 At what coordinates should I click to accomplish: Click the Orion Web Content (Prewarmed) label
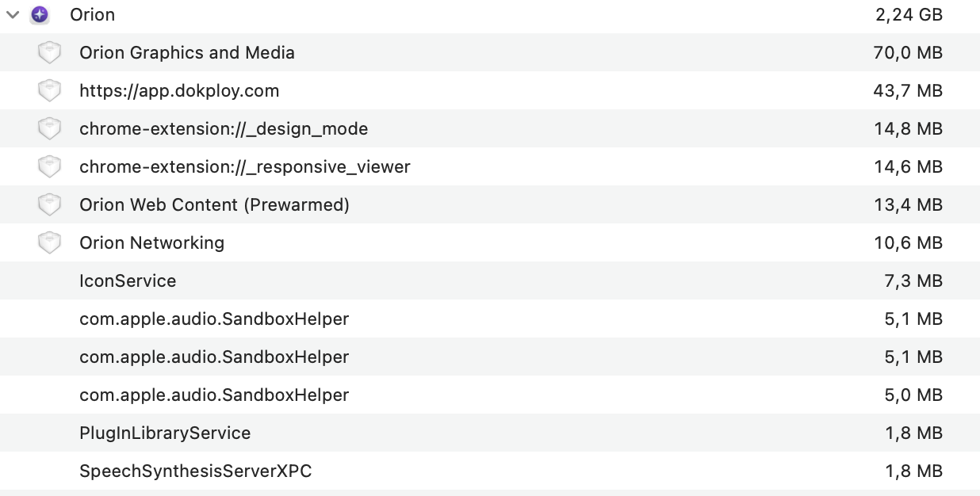(214, 205)
